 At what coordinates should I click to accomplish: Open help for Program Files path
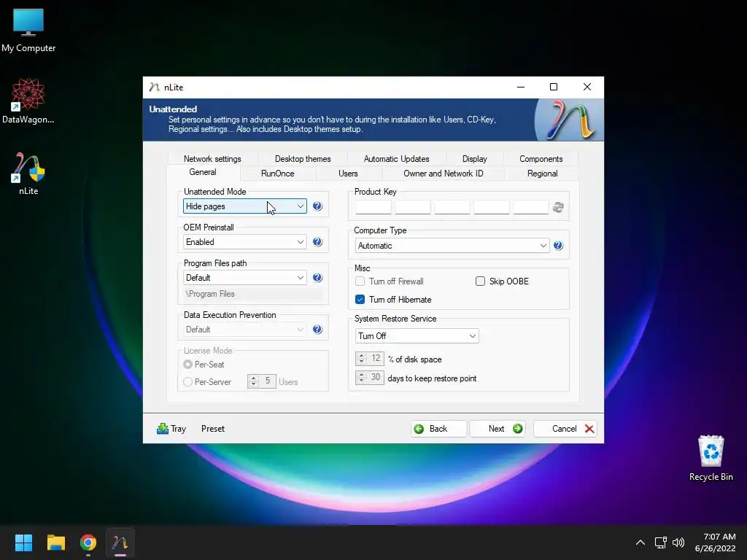(317, 278)
